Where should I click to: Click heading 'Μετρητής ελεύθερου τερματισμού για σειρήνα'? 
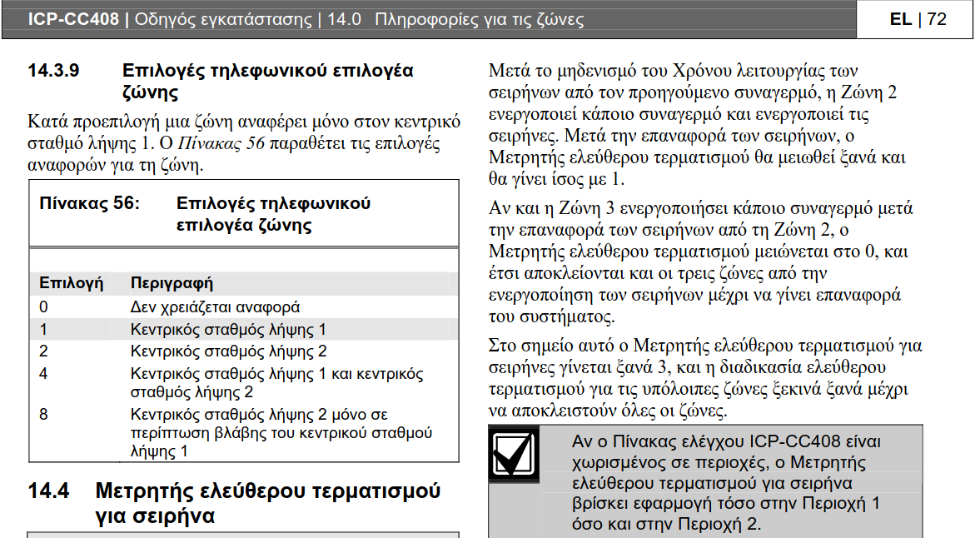(x=267, y=503)
